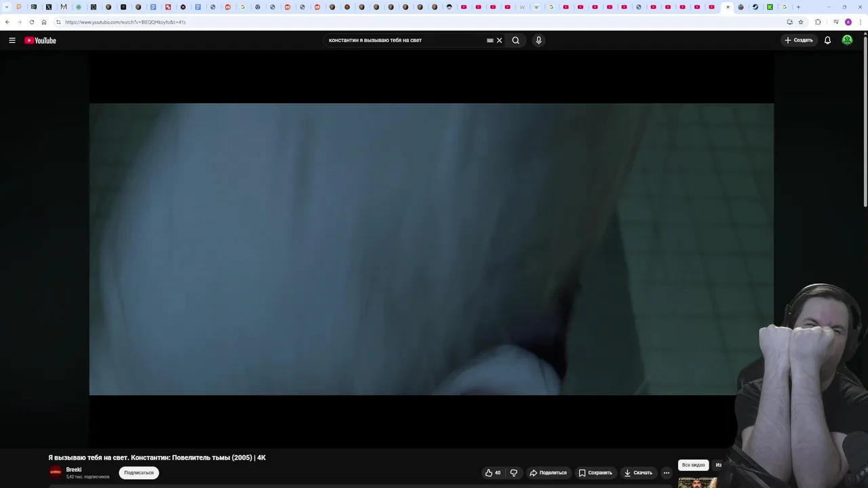Reload the current page
This screenshot has width=868, height=488.
pyautogui.click(x=32, y=22)
